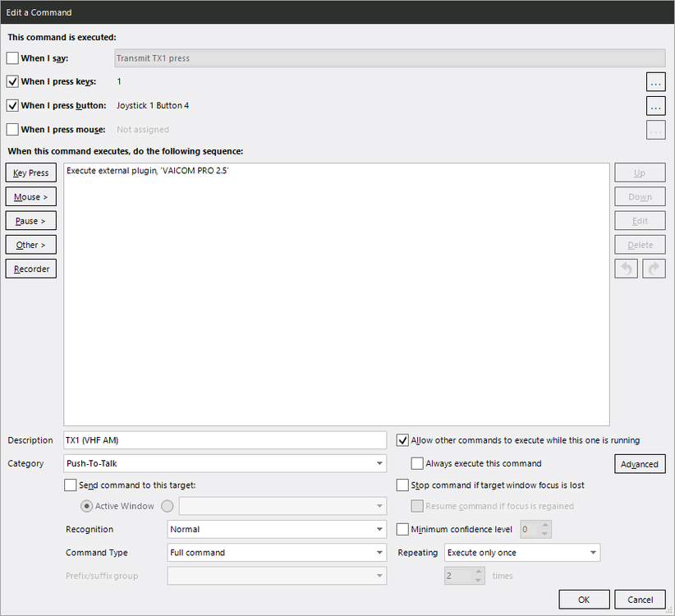Increase the minimum confidence level stepper
Image resolution: width=675 pixels, height=616 pixels.
click(x=545, y=525)
